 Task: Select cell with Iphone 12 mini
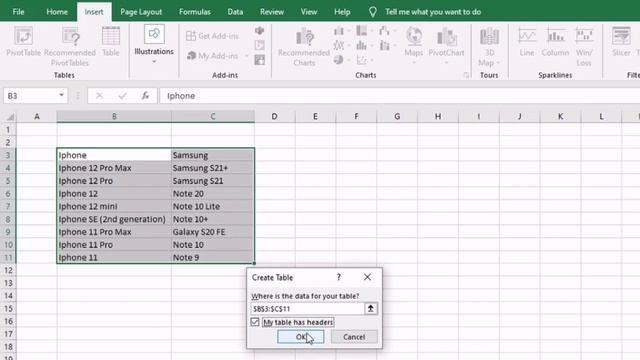point(114,206)
